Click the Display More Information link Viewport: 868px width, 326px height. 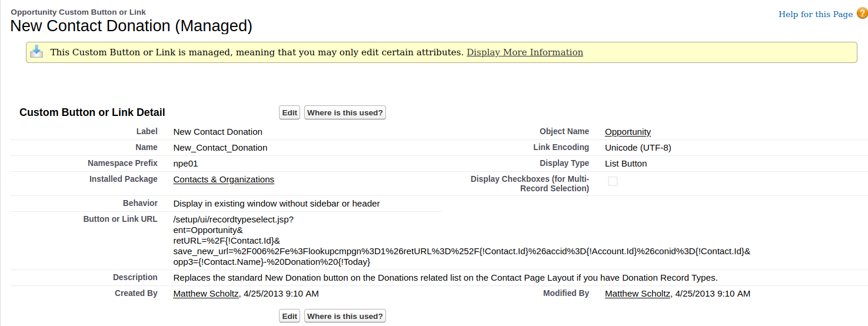pos(524,52)
